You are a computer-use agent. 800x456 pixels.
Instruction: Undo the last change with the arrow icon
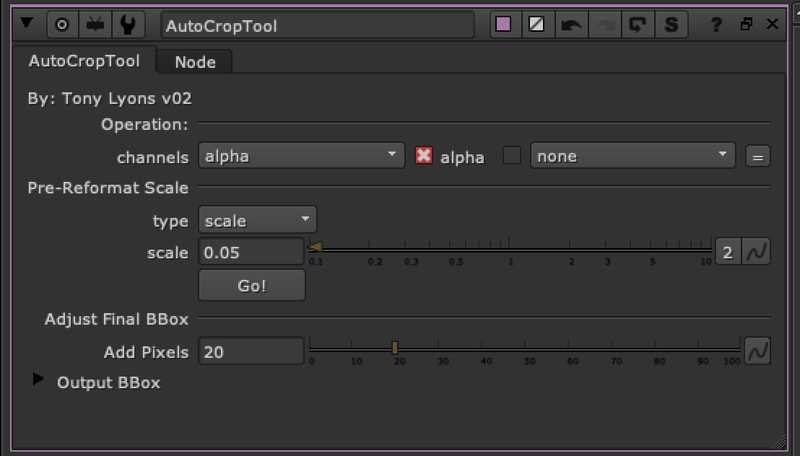(x=571, y=24)
